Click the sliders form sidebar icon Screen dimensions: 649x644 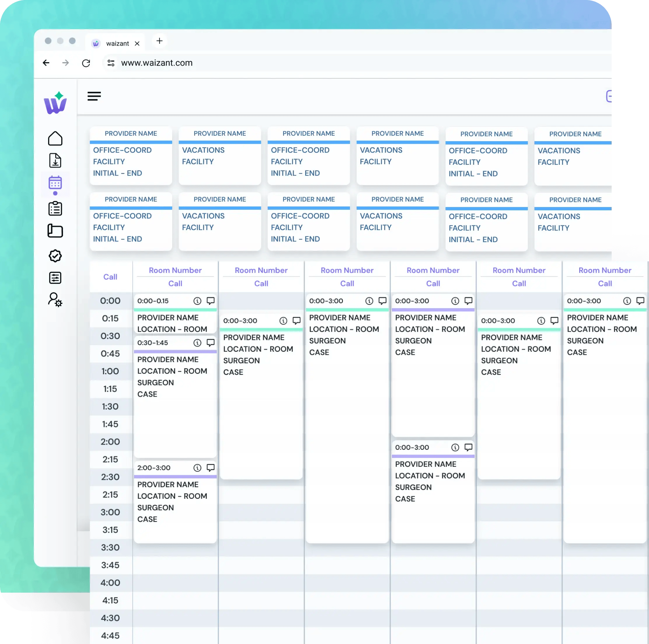55,278
